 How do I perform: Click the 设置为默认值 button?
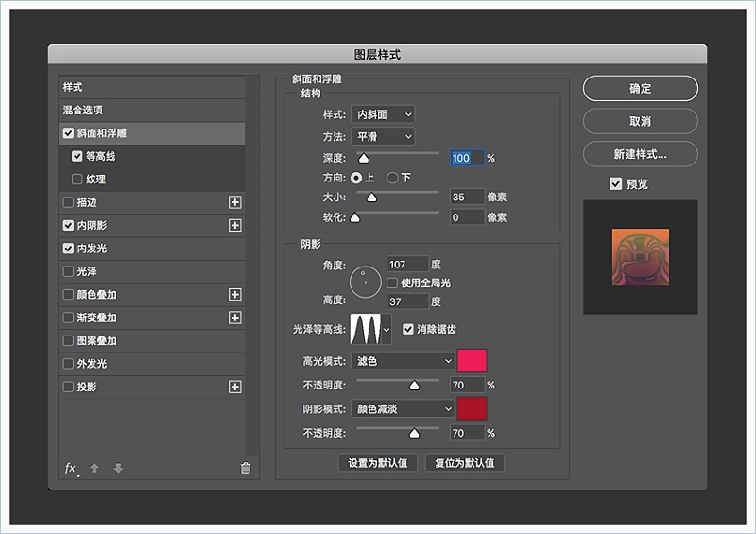377,463
